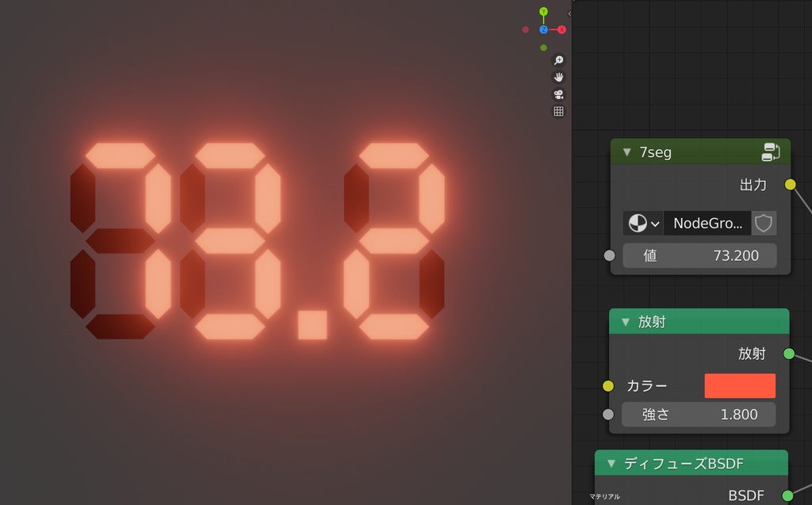Edit the 値 73.200 value on 7seg node
The height and width of the screenshot is (505, 812).
[699, 255]
